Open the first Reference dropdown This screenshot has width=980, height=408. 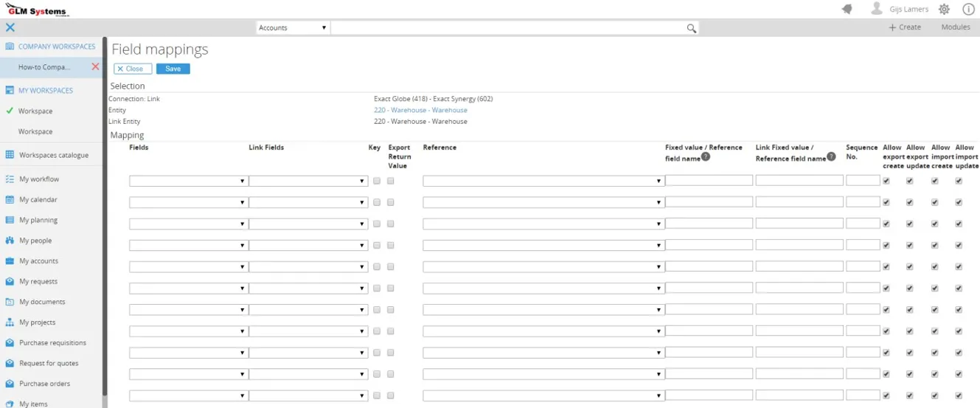pos(542,181)
